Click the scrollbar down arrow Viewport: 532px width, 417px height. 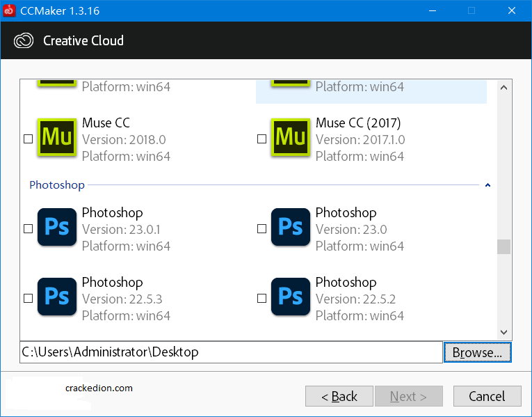pyautogui.click(x=504, y=332)
